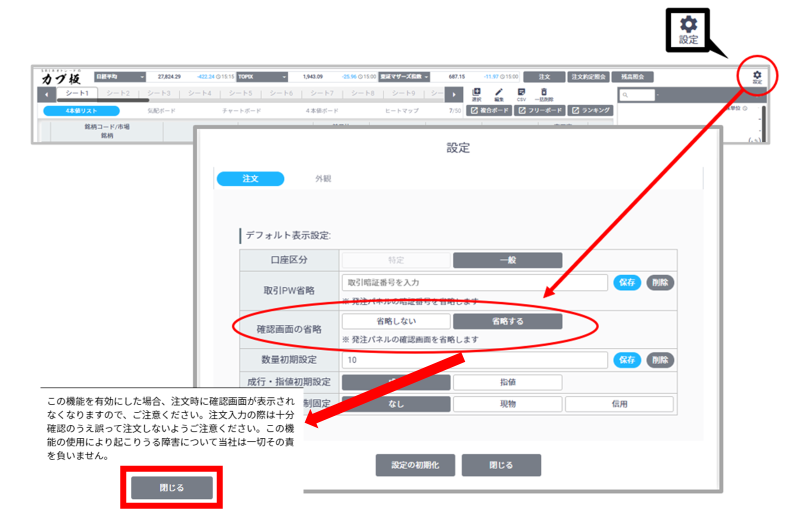Viewport: 798px width, 532px height.
Task: Click the stock search field
Action: [636, 94]
